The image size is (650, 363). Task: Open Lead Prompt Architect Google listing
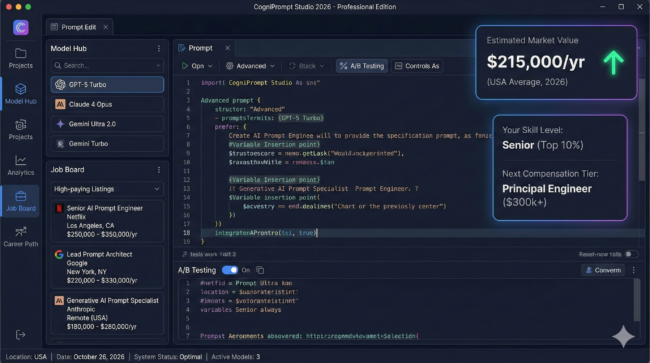click(107, 267)
